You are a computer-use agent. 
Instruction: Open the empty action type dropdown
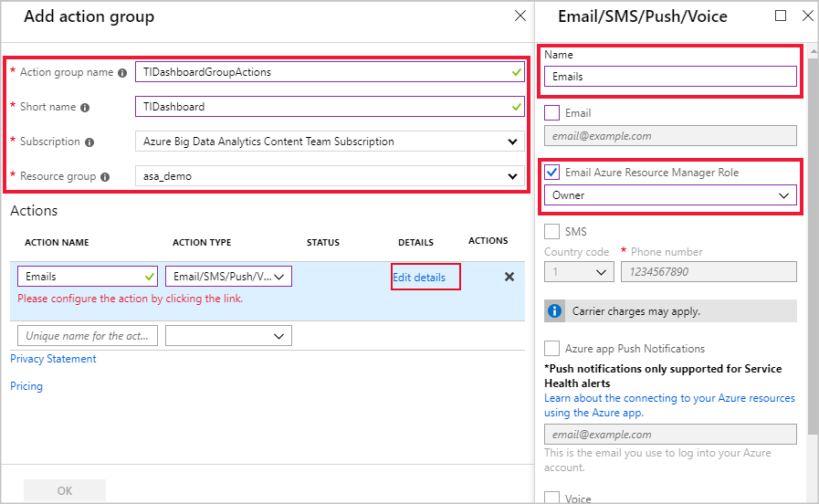click(228, 336)
